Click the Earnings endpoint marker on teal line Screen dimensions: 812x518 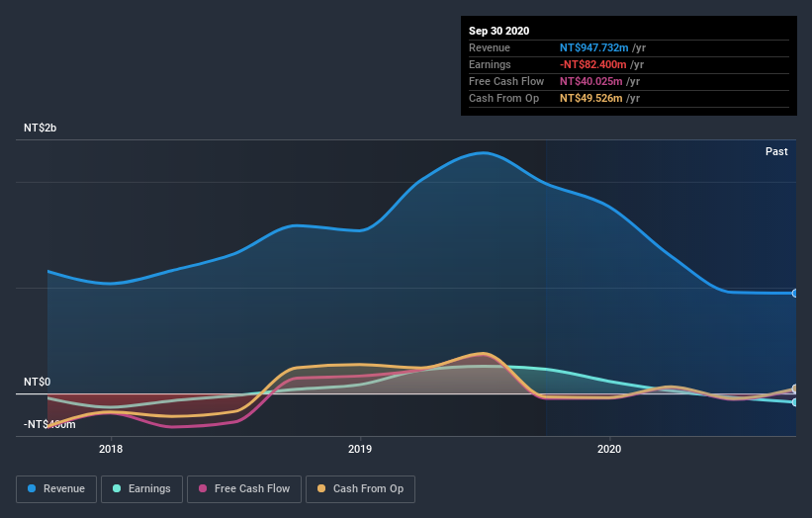click(795, 402)
